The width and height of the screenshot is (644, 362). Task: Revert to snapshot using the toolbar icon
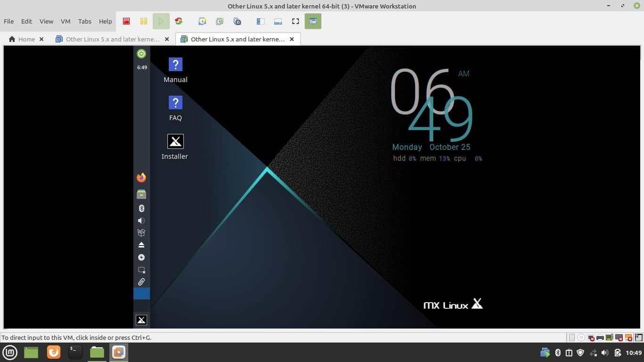[x=220, y=21]
